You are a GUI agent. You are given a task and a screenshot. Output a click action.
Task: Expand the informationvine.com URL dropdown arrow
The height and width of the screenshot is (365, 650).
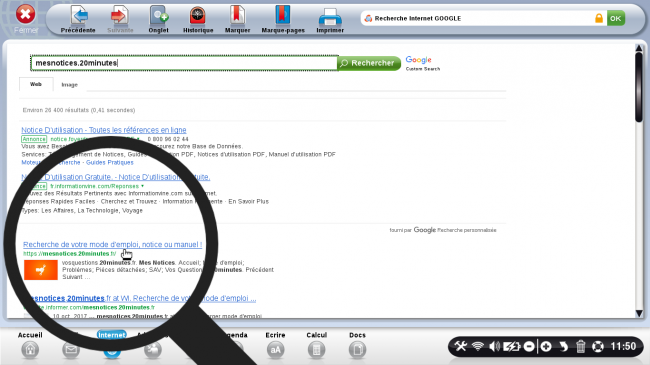coord(143,186)
